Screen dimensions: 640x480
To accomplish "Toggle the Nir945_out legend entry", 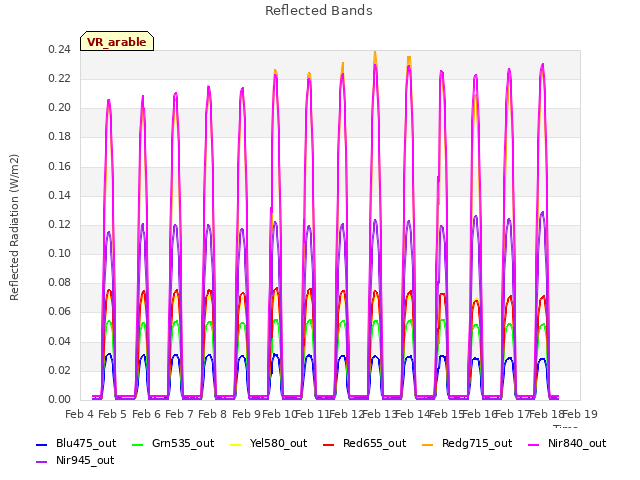I will [x=75, y=460].
